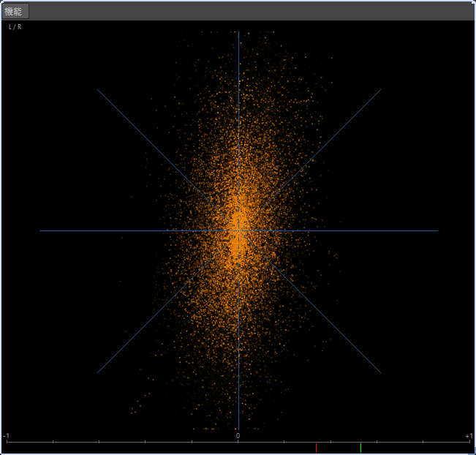Click lower-left end of blue diagonal line
The image size is (476, 455).
(98, 372)
